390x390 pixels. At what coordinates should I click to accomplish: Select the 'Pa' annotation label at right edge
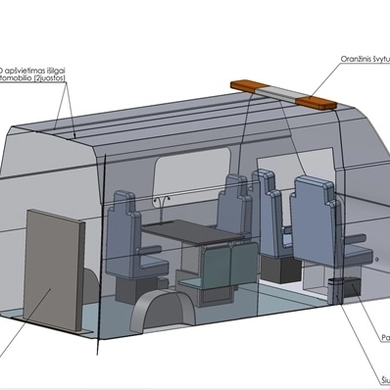(x=386, y=338)
